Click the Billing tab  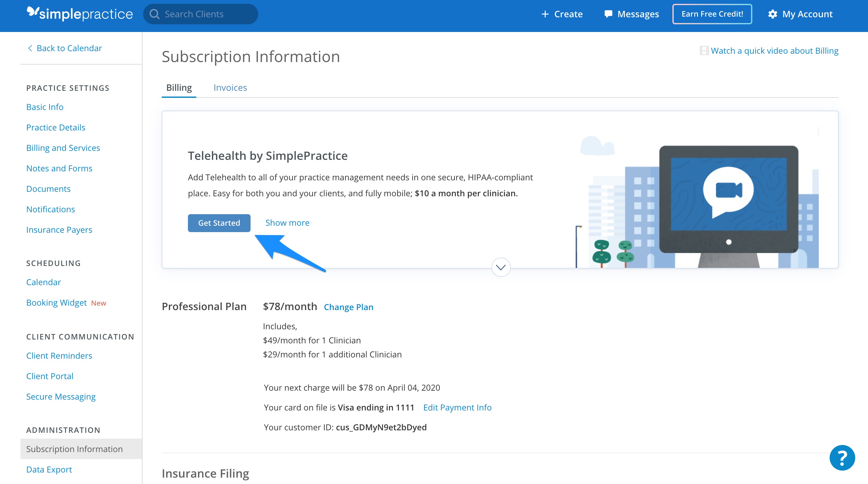(x=179, y=87)
